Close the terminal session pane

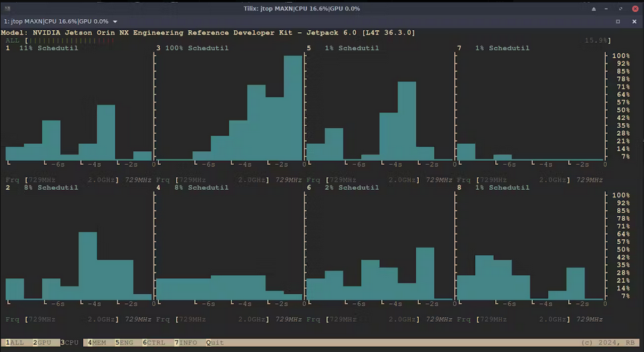634,21
